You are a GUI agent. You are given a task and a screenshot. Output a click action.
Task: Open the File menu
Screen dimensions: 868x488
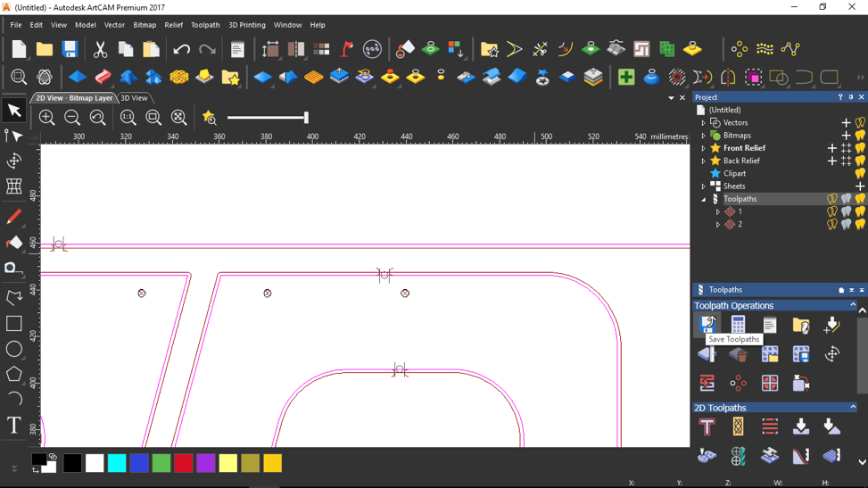point(16,25)
